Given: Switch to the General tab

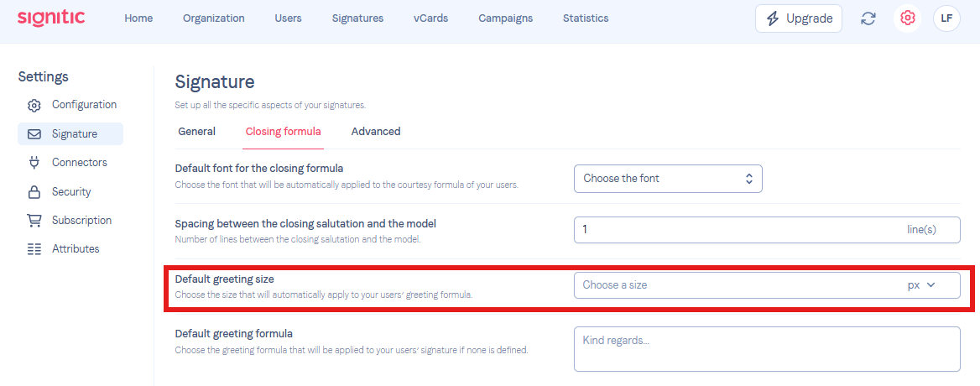Looking at the screenshot, I should click(x=197, y=131).
